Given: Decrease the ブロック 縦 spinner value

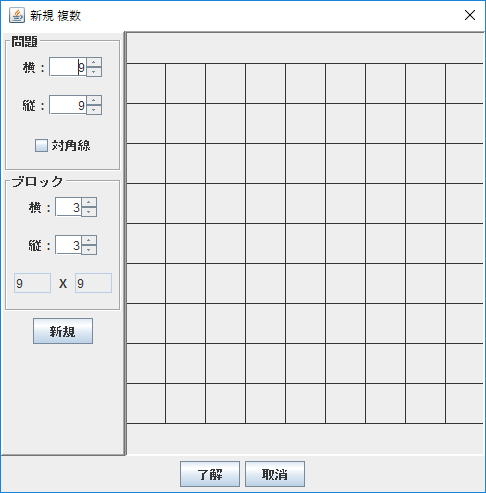Looking at the screenshot, I should coord(89,250).
